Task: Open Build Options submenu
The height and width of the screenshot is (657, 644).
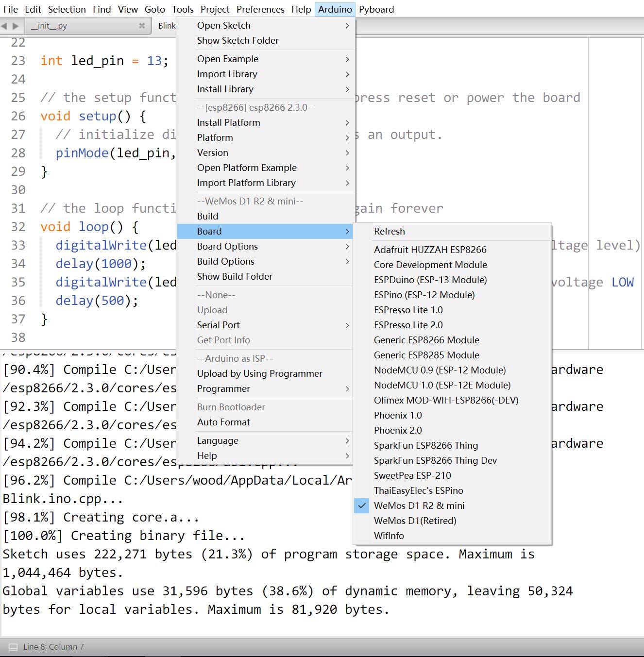Action: pyautogui.click(x=266, y=261)
